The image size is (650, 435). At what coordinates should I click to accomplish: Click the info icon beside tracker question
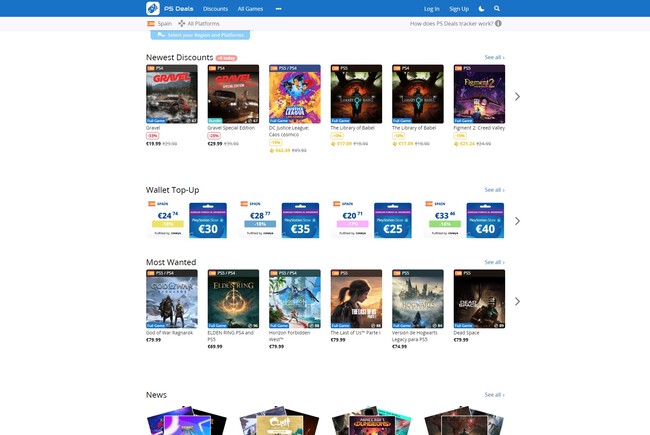(x=498, y=24)
